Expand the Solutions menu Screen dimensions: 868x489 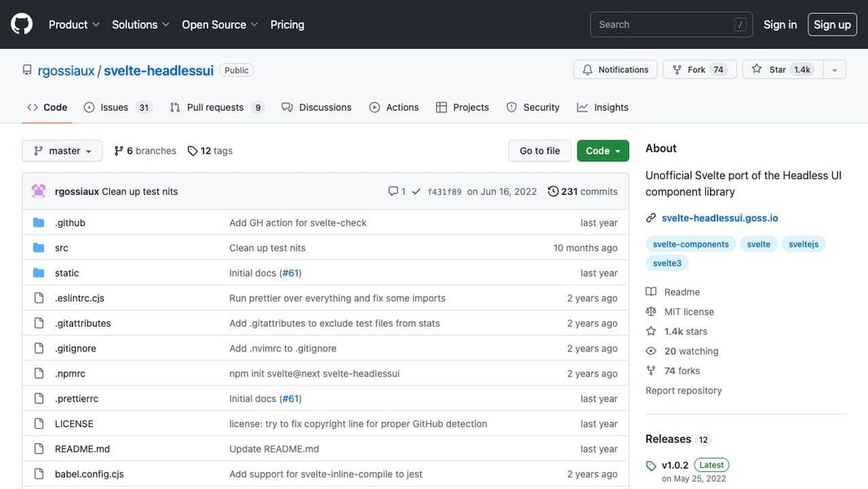pos(140,24)
